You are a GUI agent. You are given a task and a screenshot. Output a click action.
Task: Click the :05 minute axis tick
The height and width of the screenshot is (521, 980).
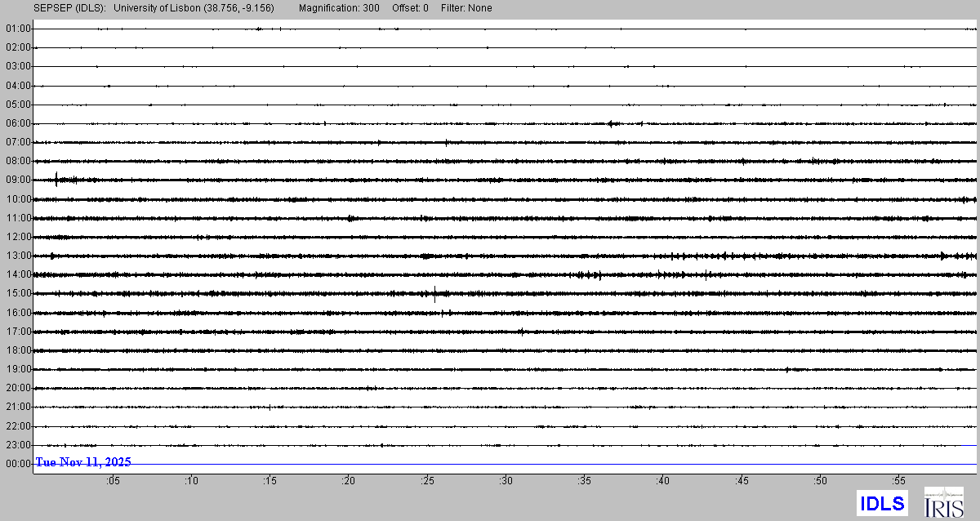pyautogui.click(x=113, y=481)
